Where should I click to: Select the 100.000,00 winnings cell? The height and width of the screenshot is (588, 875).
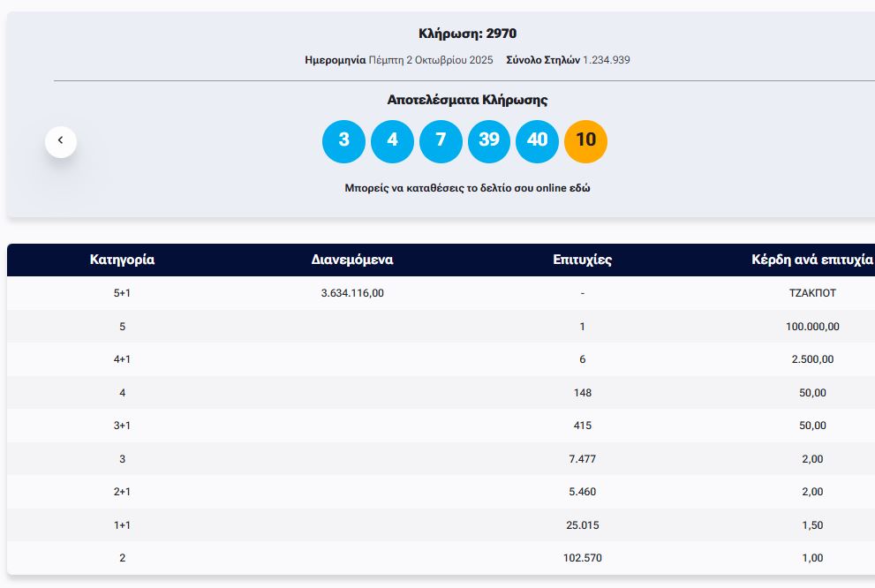(x=811, y=327)
